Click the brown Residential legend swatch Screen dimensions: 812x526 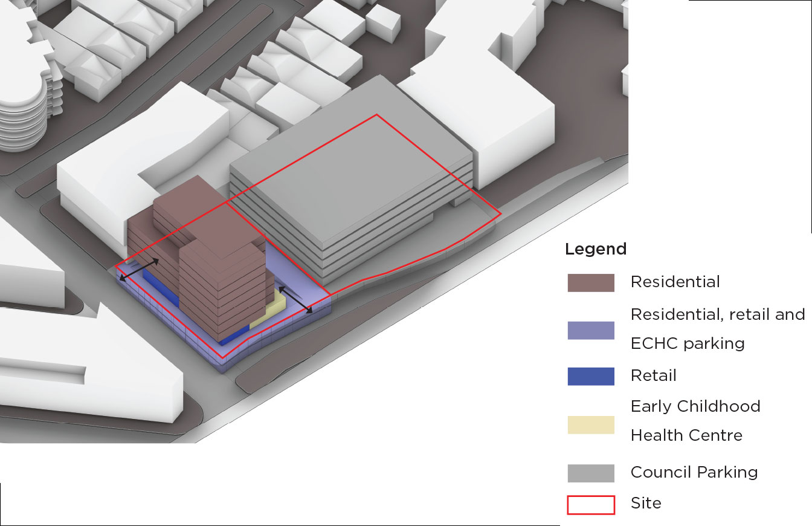point(590,282)
